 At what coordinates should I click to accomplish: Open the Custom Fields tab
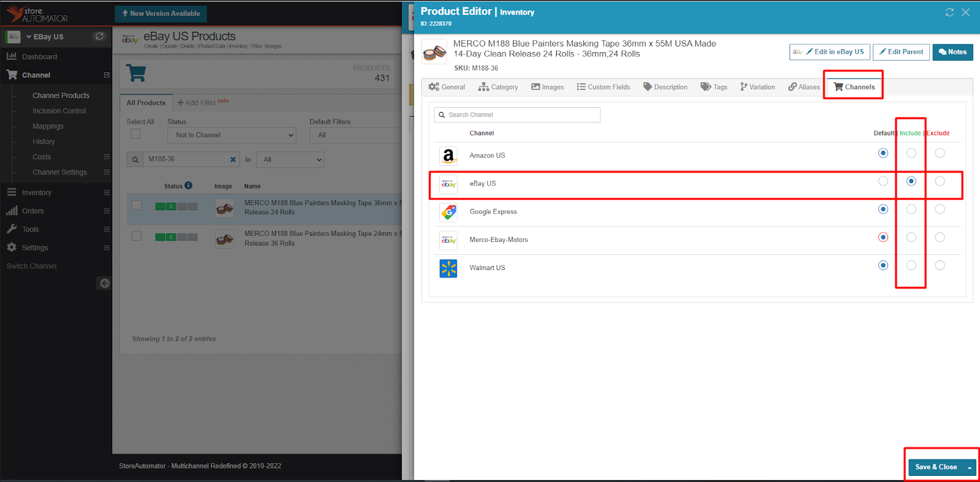[603, 87]
